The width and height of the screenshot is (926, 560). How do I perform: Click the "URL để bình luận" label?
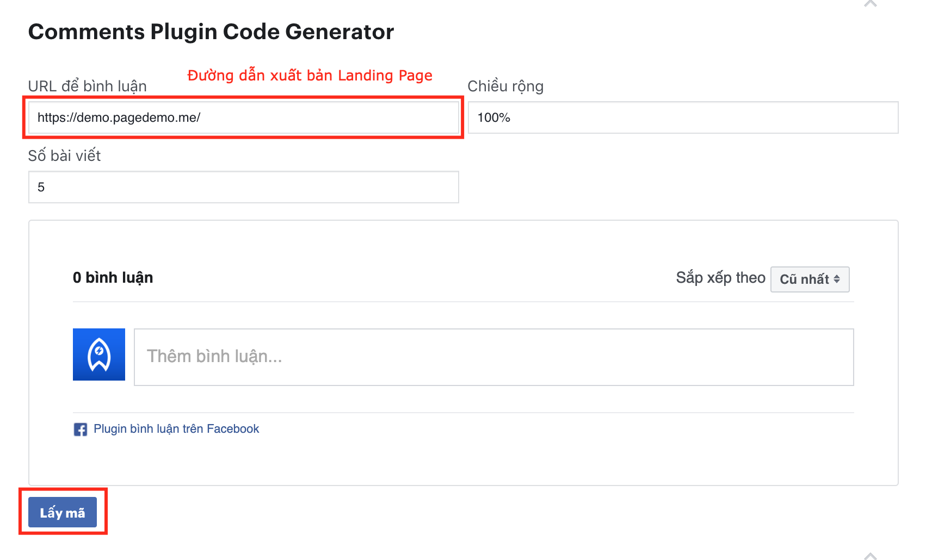(x=88, y=86)
